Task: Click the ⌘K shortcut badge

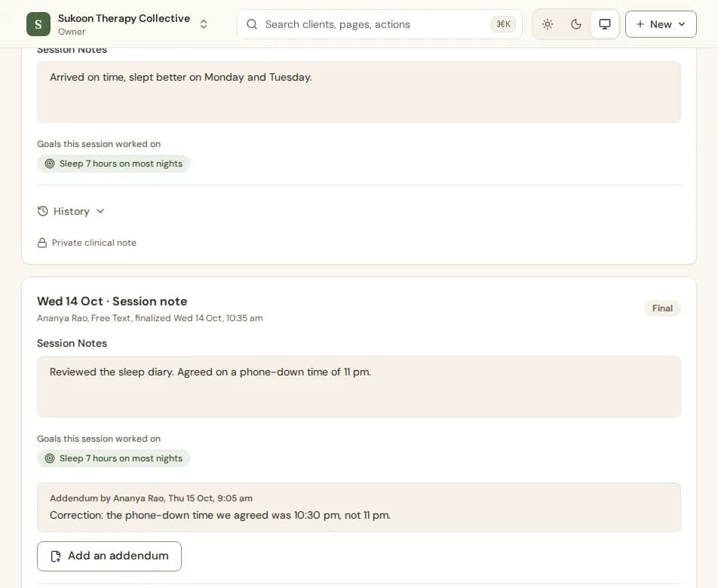Action: (503, 24)
